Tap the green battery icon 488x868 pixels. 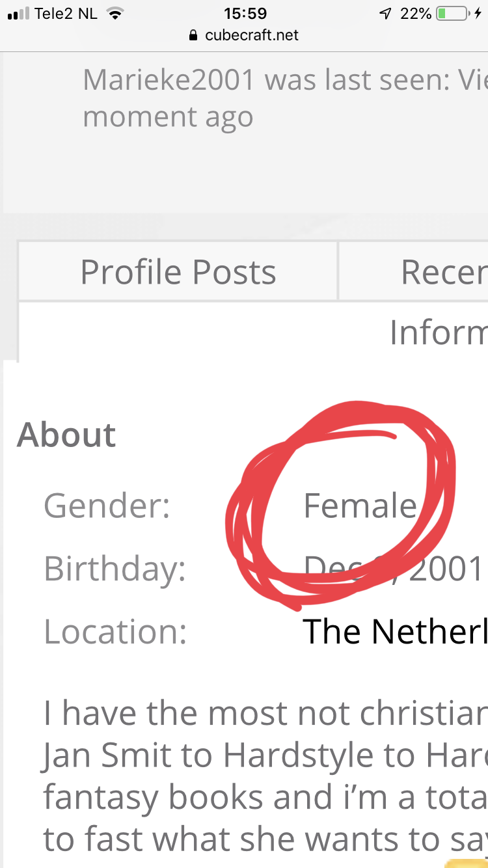point(453,14)
